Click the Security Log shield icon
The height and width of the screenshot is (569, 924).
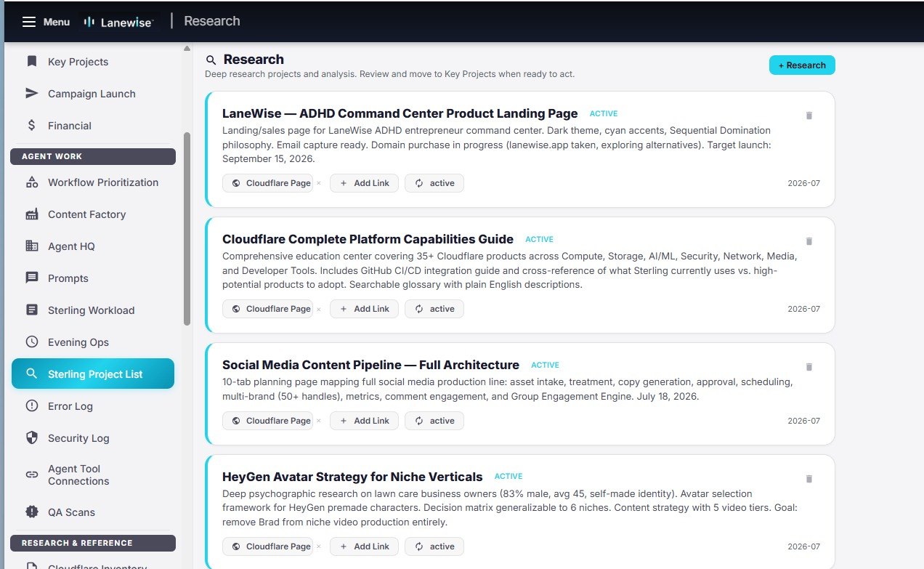(x=31, y=438)
